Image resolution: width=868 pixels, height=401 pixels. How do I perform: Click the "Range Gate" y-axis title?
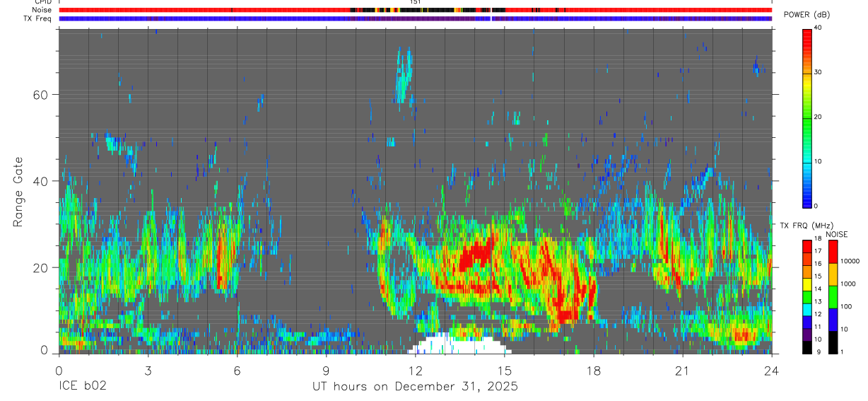pos(18,192)
